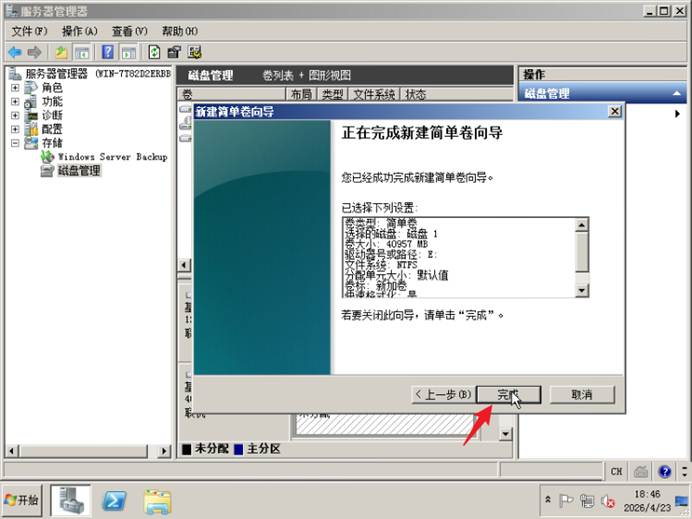This screenshot has height=519, width=692.
Task: Click the 卷大小: 40957 MB line
Action: (386, 244)
